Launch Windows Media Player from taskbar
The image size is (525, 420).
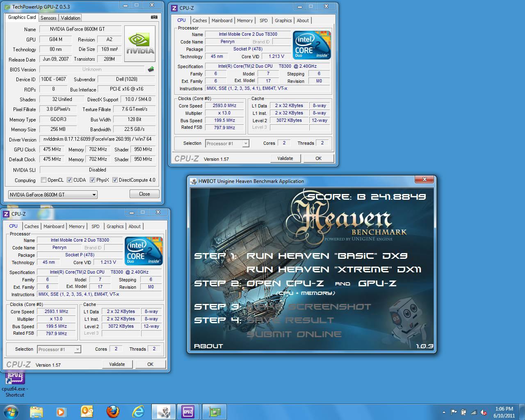coord(61,412)
